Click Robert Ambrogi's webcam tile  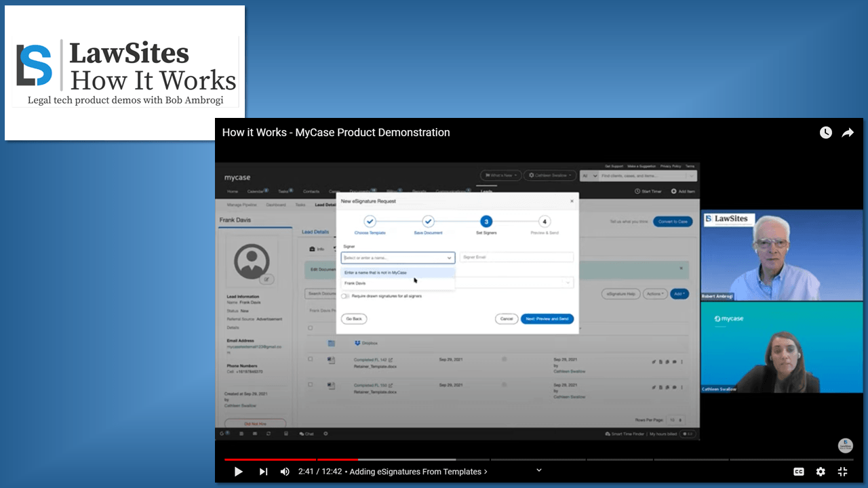(782, 256)
